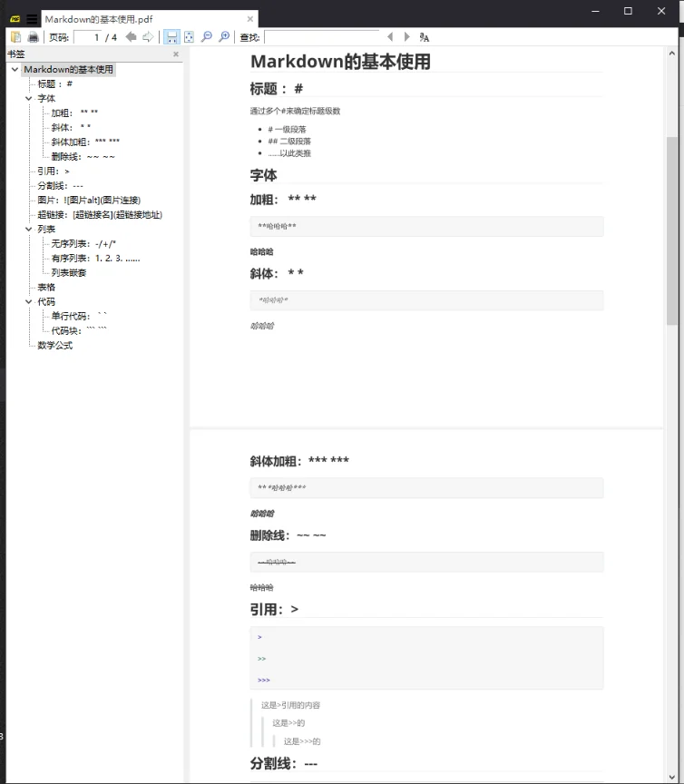
Task: Collapse the 字体 bookmark node
Action: click(29, 99)
